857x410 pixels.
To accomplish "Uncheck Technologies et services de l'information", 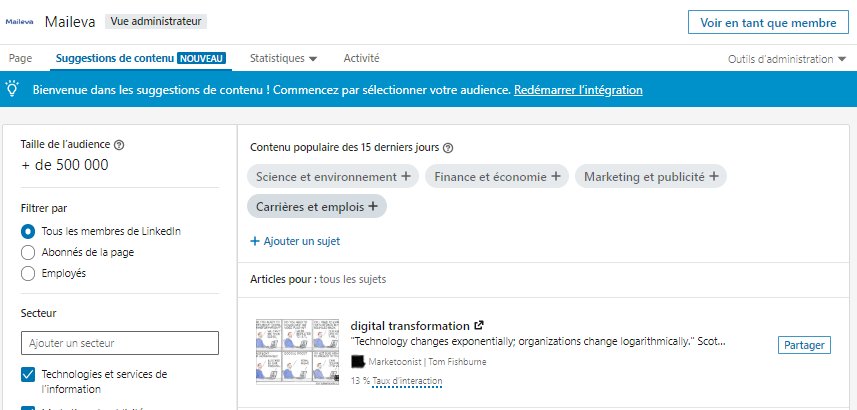I will point(28,374).
